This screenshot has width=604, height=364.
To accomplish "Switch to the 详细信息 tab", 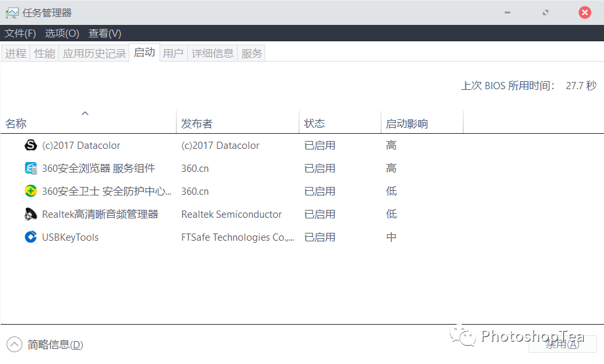I will [x=213, y=53].
